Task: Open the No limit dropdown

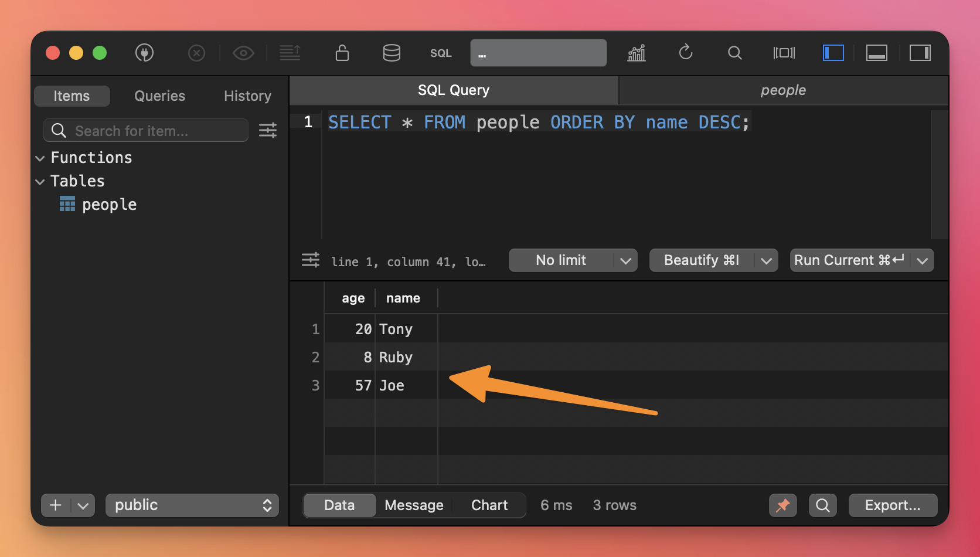Action: (573, 260)
